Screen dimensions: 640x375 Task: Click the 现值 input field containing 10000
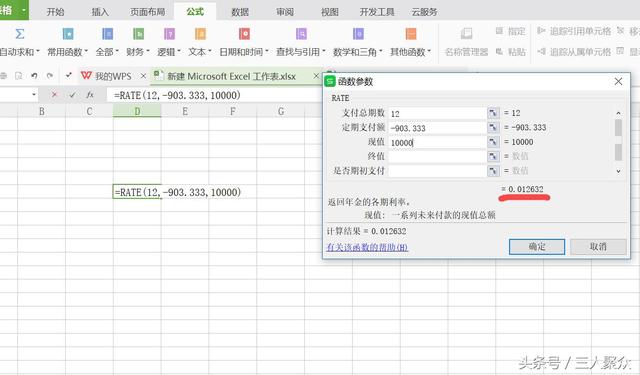click(437, 142)
